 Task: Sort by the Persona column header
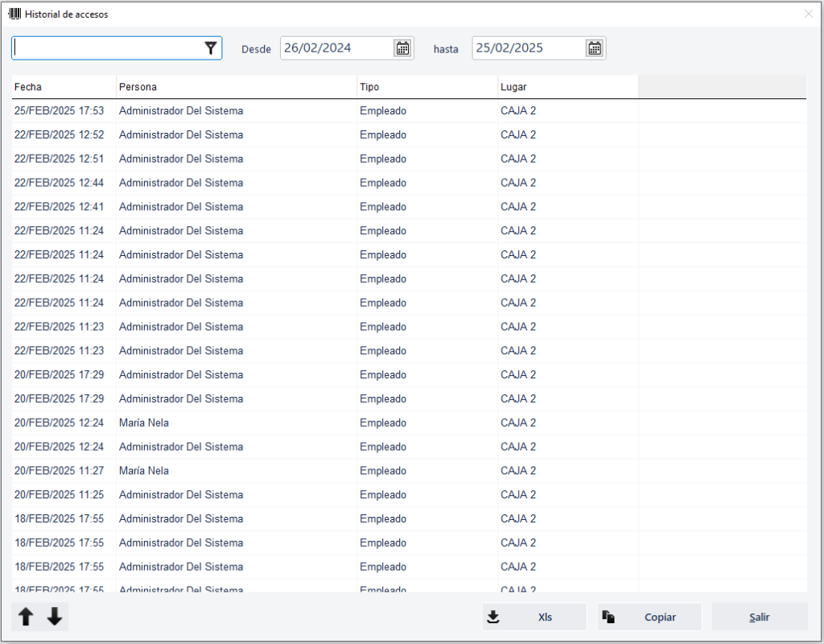click(236, 87)
